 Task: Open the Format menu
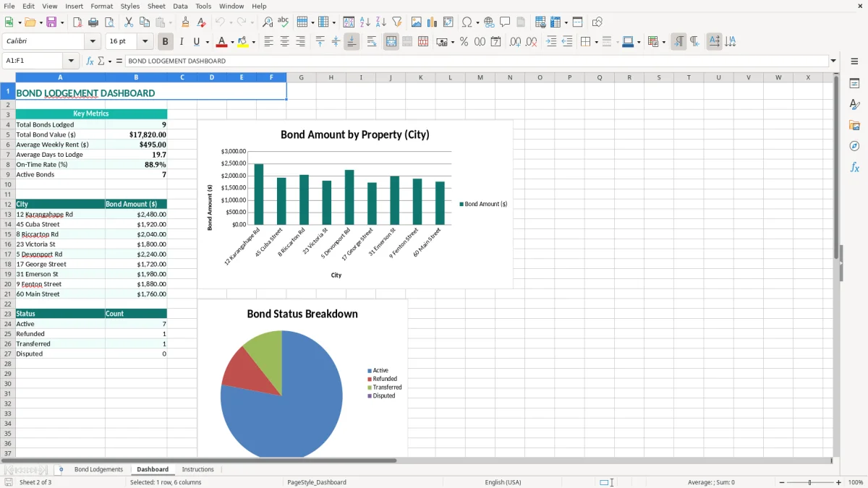pos(101,6)
